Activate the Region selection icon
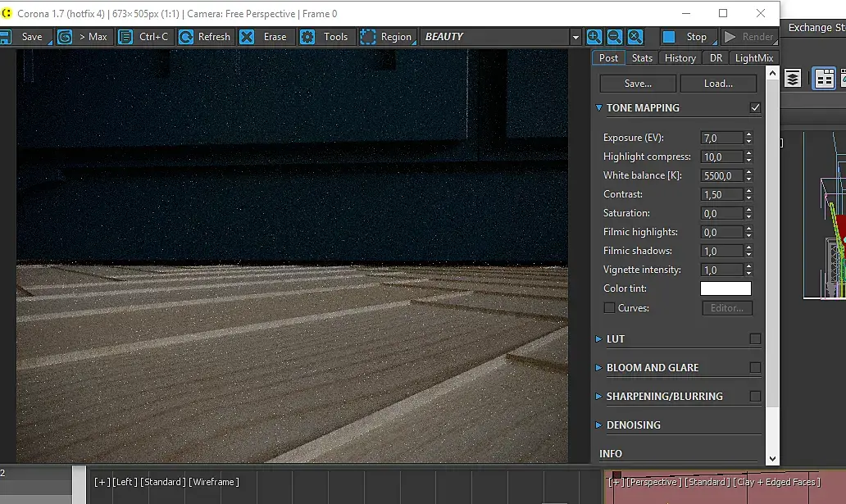846x504 pixels. [368, 37]
